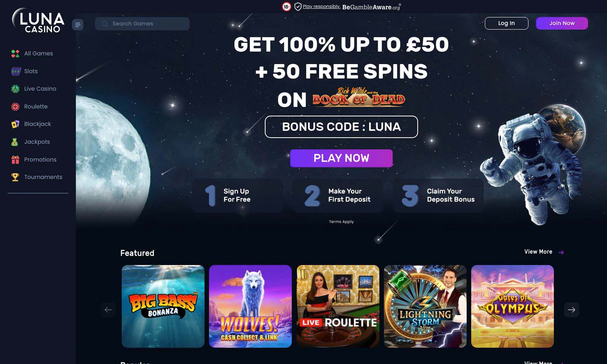Open Blackjack via its cards icon

pyautogui.click(x=15, y=124)
